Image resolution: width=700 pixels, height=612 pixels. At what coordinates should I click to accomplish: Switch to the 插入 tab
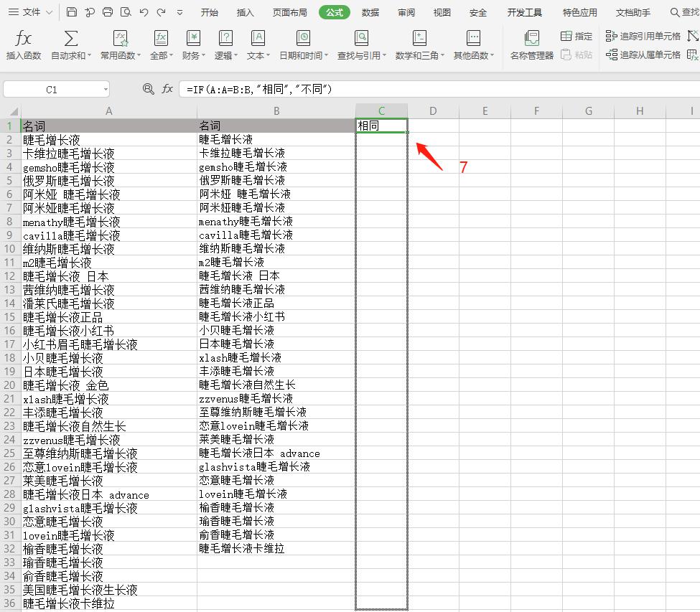pos(245,12)
